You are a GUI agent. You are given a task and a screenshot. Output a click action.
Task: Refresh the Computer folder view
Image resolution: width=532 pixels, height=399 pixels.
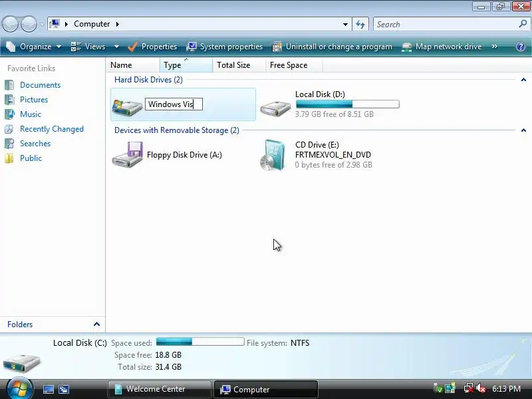click(x=360, y=25)
